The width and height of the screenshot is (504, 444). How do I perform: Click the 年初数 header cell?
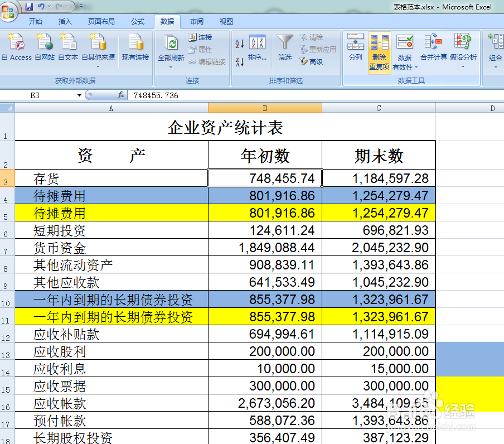click(265, 155)
